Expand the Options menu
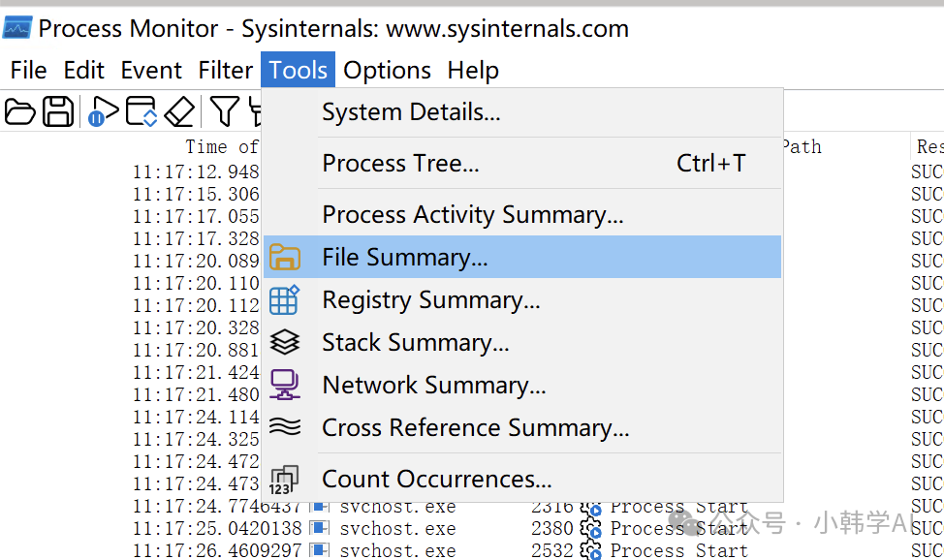944x560 pixels. point(387,71)
